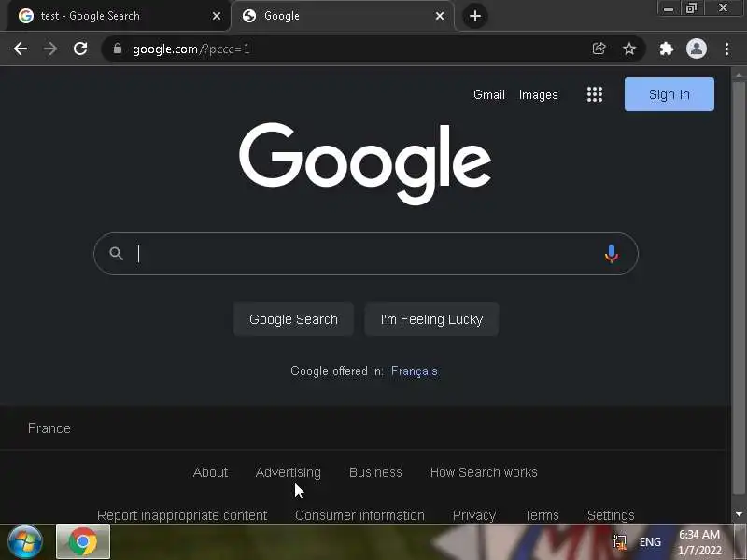Click the vertical scrollbar thumb
The image size is (747, 560).
(739, 288)
